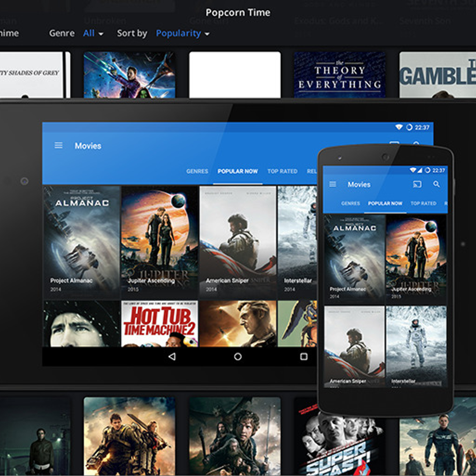Viewport: 476px width, 476px height.
Task: Open Interstellar poster on the phone
Action: tap(416, 347)
